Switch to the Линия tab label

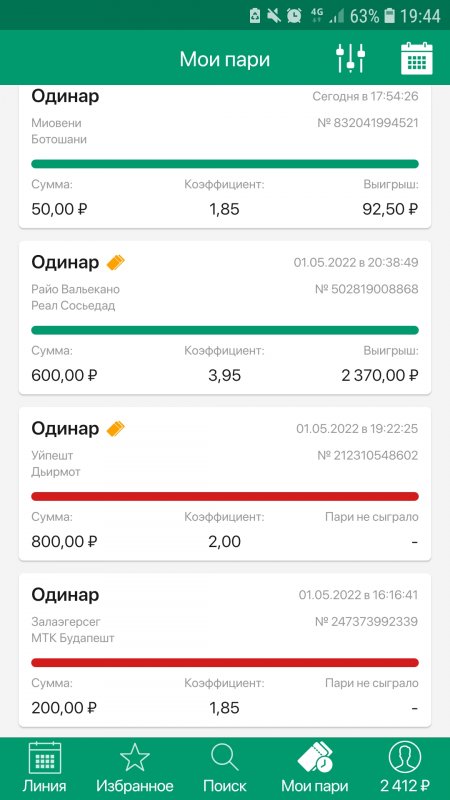coord(44,786)
